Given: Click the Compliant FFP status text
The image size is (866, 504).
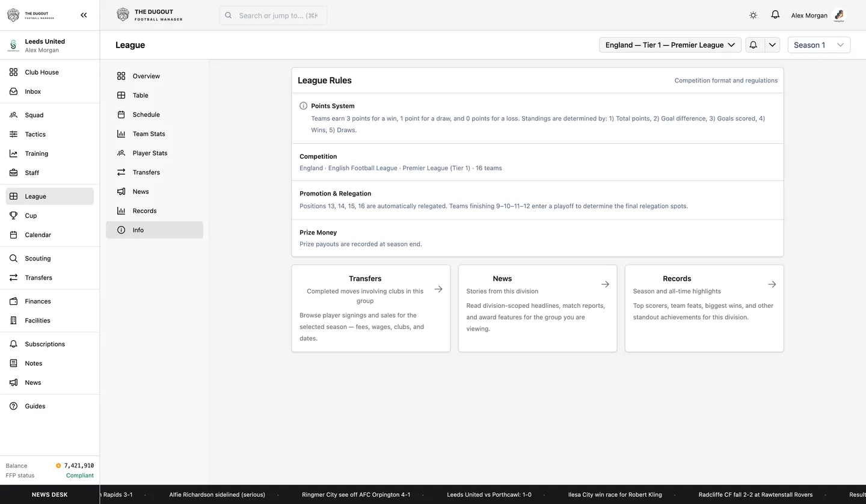Looking at the screenshot, I should coord(80,475).
